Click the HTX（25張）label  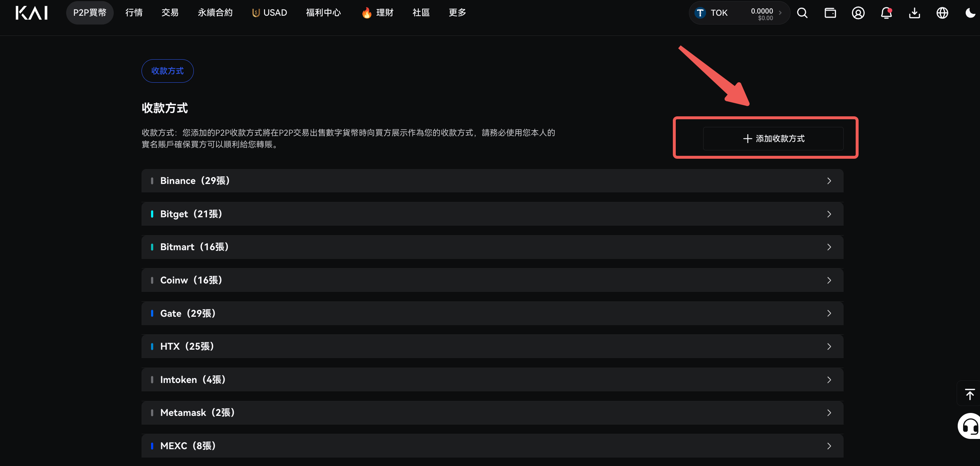click(x=188, y=346)
